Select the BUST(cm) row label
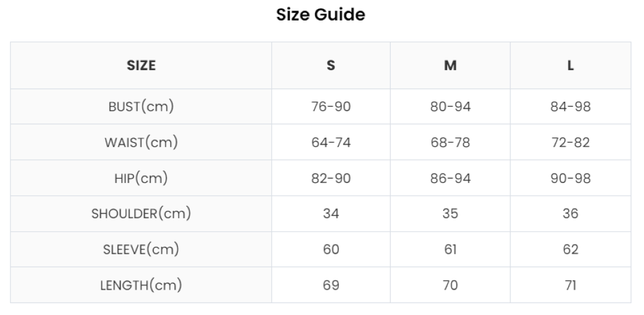 141,107
